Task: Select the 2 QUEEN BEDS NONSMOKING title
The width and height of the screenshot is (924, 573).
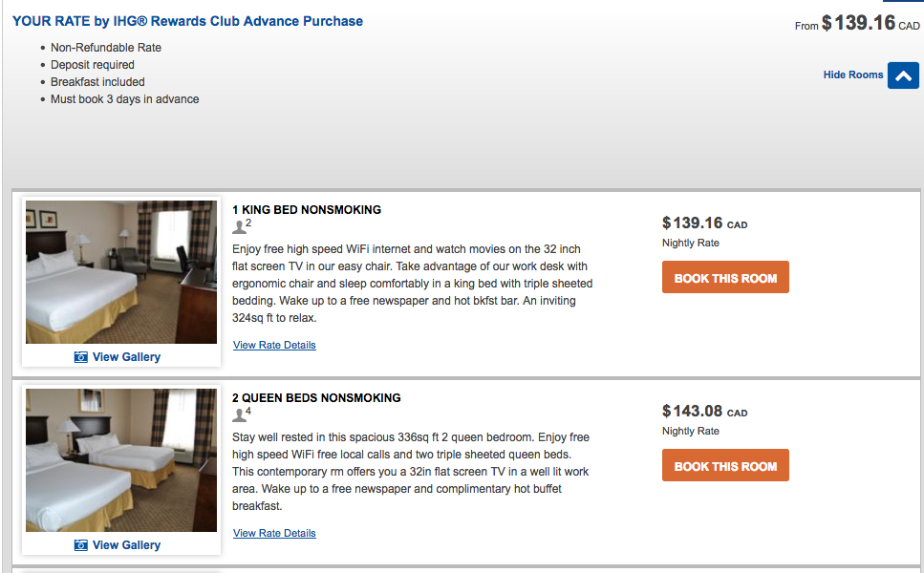Action: click(316, 398)
